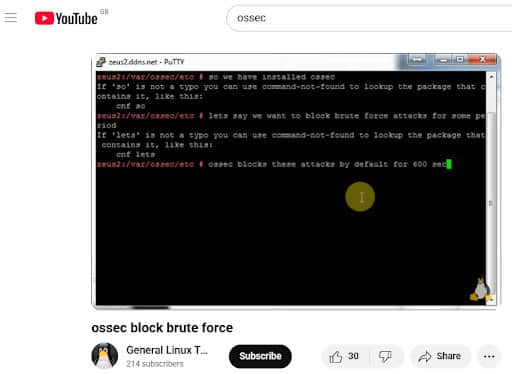The image size is (512, 374).
Task: Click the PuTTY terminal scrollbar up arrow
Action: tap(491, 77)
